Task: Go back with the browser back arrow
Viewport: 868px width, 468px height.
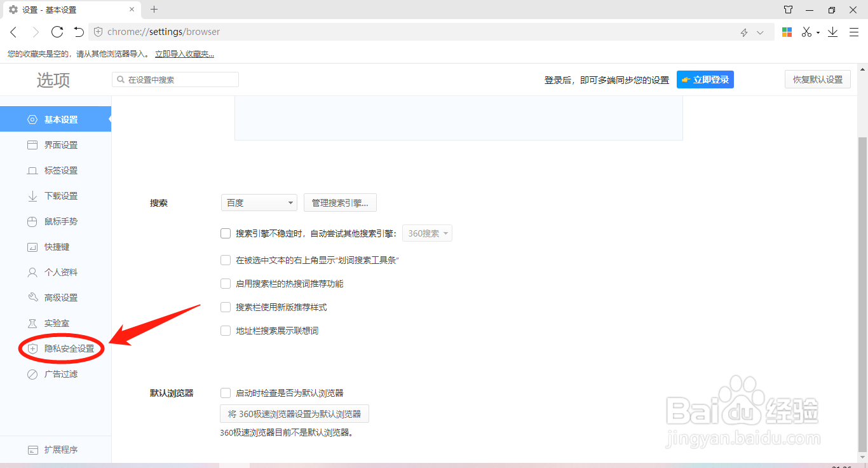Action: pos(14,32)
